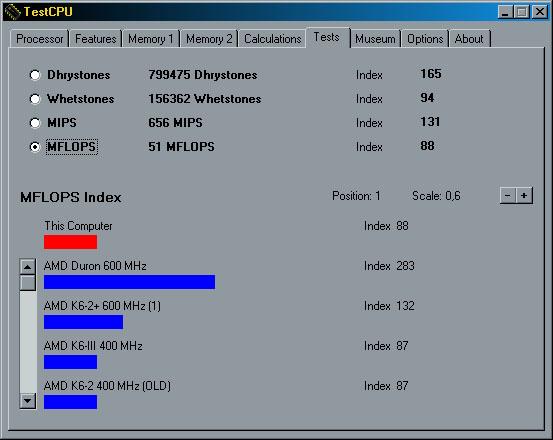Click the 'Index 283' value for AMD Duron
The height and width of the screenshot is (440, 553).
coord(389,266)
